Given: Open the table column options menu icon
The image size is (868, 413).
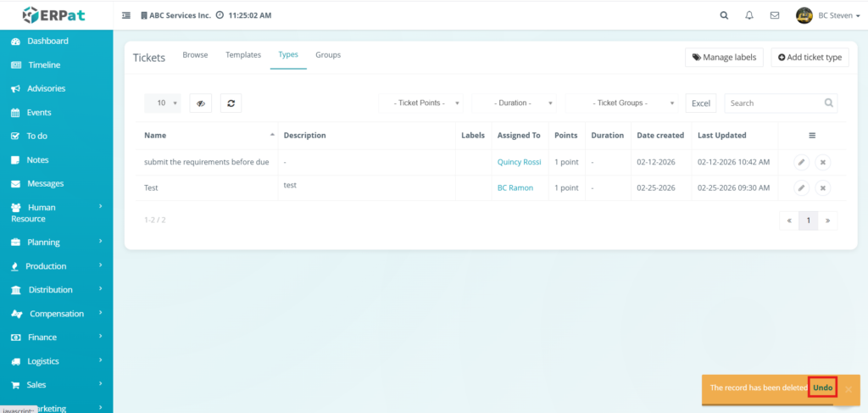Looking at the screenshot, I should click(811, 136).
